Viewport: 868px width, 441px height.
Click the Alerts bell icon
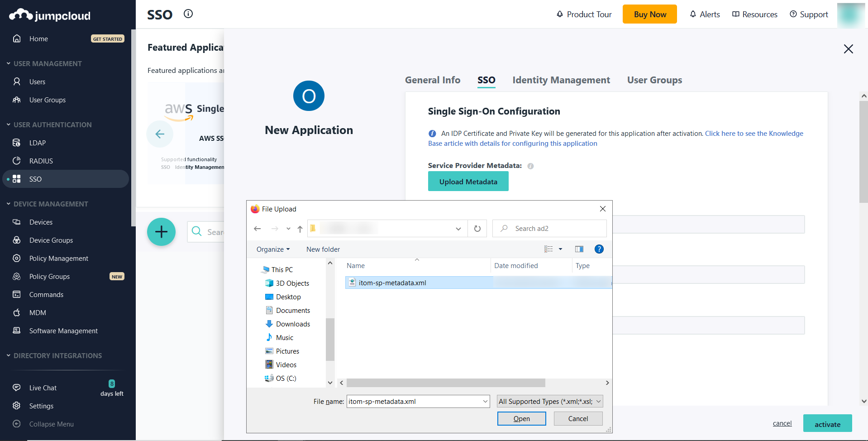pos(704,14)
